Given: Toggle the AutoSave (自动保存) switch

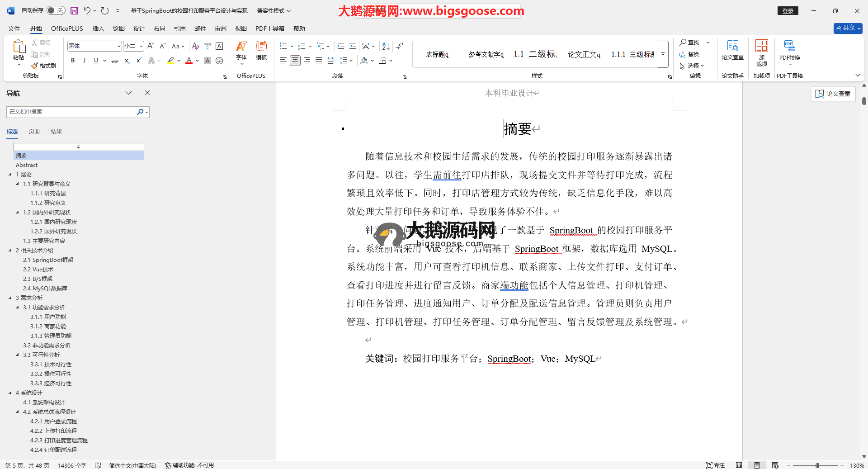Looking at the screenshot, I should (56, 10).
